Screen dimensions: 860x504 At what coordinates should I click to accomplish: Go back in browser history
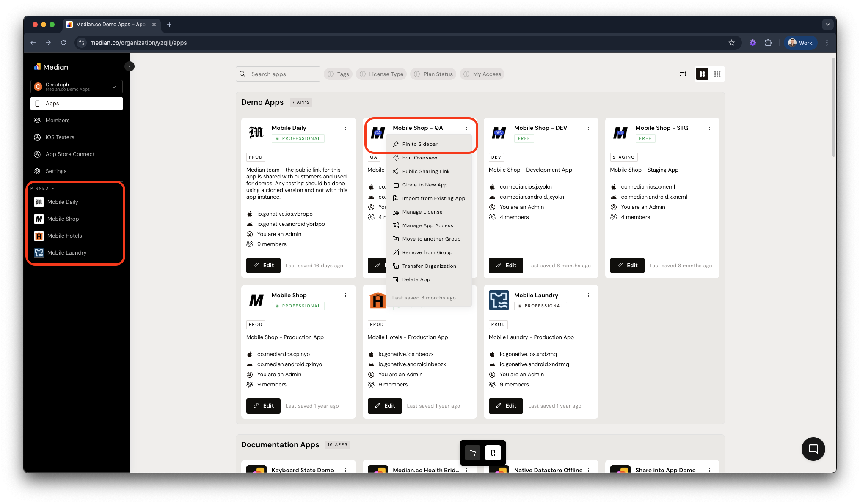point(33,43)
